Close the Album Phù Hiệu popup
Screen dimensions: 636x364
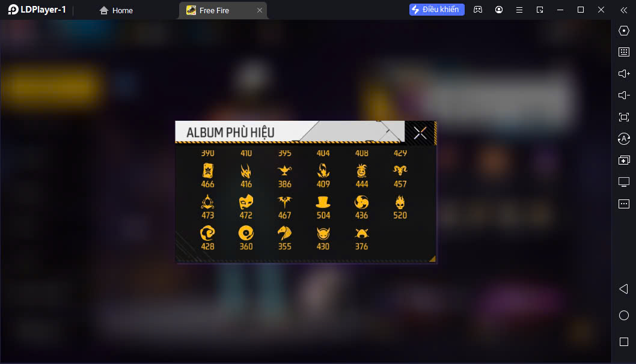pos(420,133)
